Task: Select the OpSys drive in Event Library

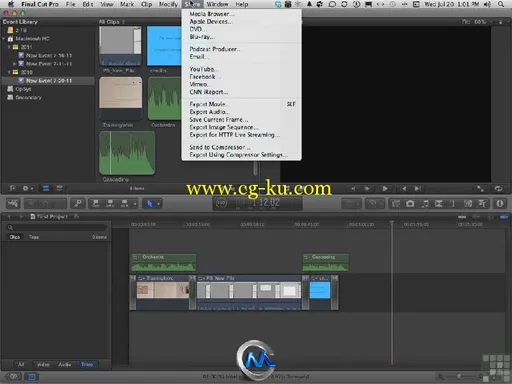Action: point(19,89)
